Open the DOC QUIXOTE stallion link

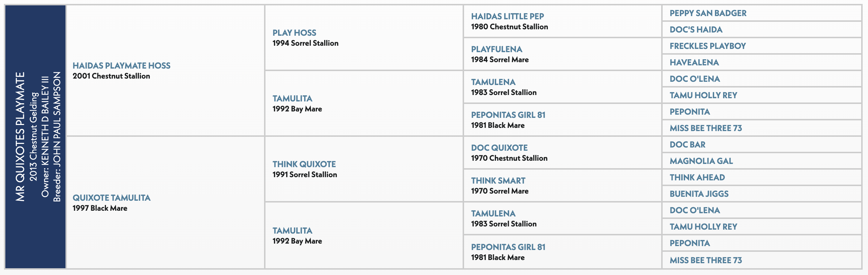pyautogui.click(x=499, y=148)
